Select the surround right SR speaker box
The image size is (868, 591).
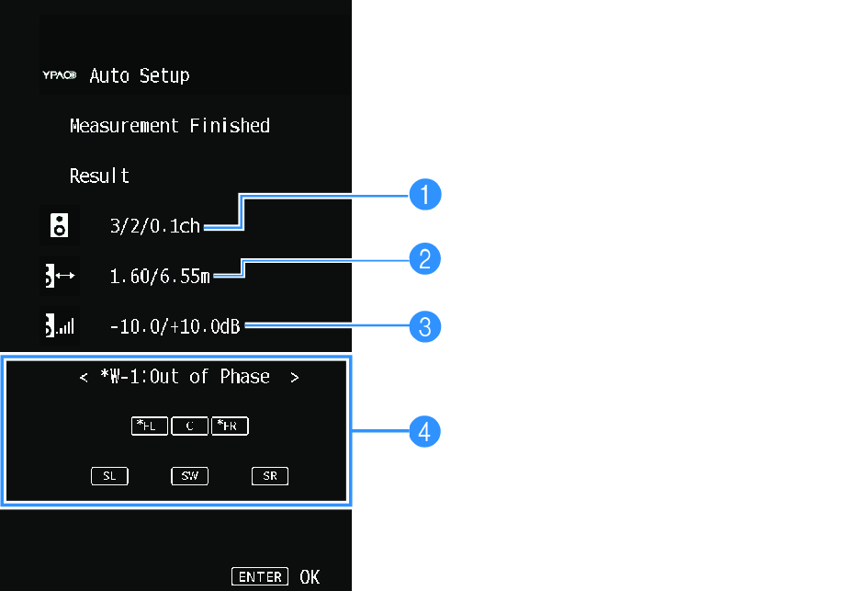click(270, 476)
